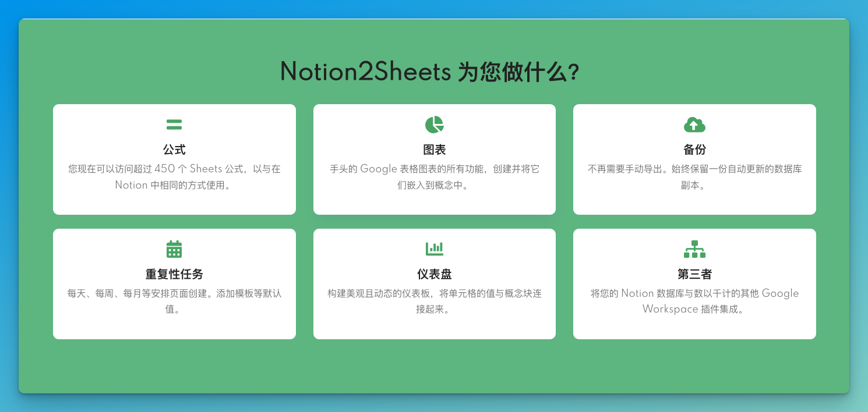Open the 公式 formulas feature card
868x412 pixels.
click(174, 159)
